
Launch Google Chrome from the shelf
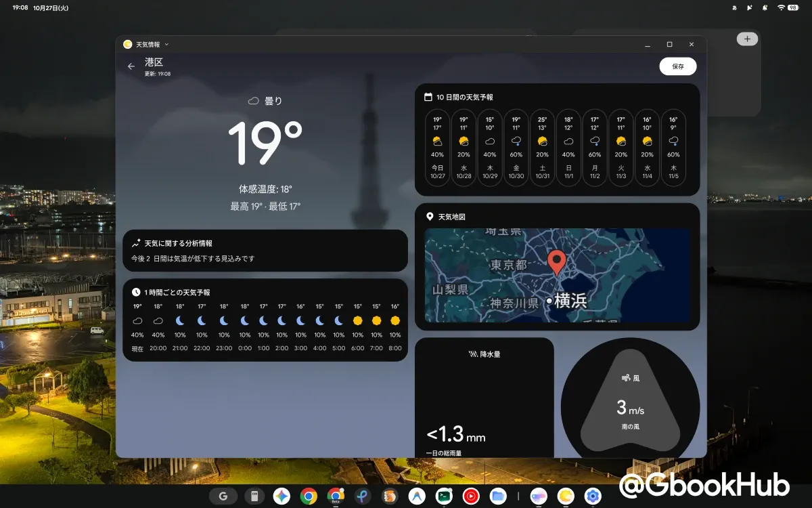[309, 496]
